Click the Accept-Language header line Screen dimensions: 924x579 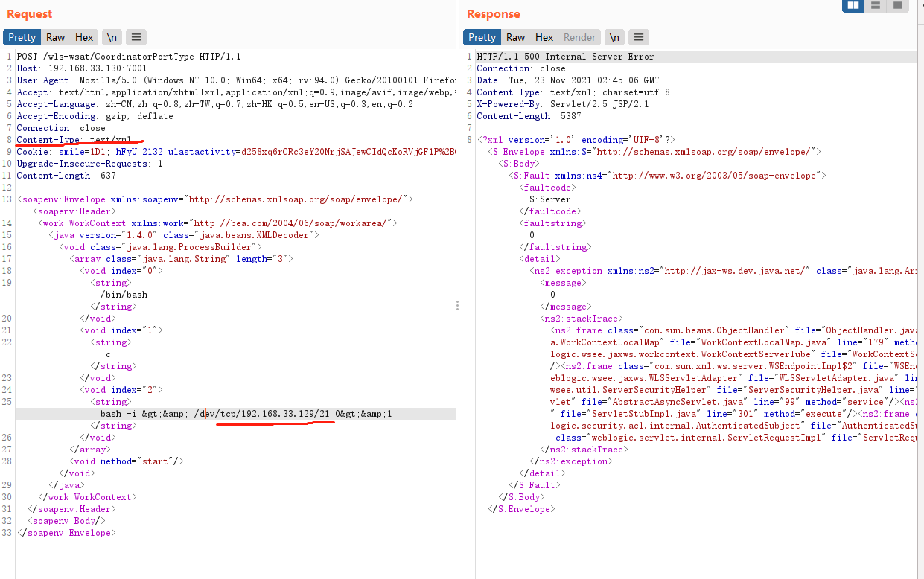pyautogui.click(x=215, y=104)
